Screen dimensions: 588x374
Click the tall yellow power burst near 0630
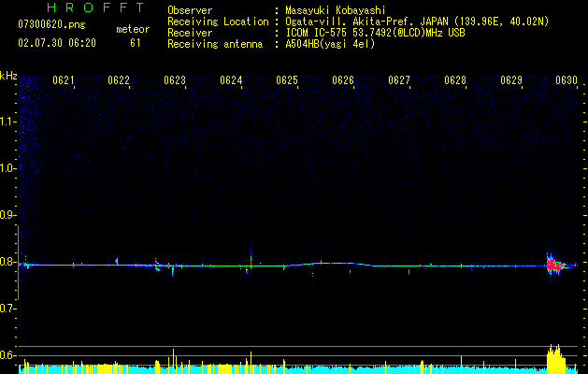(x=555, y=359)
